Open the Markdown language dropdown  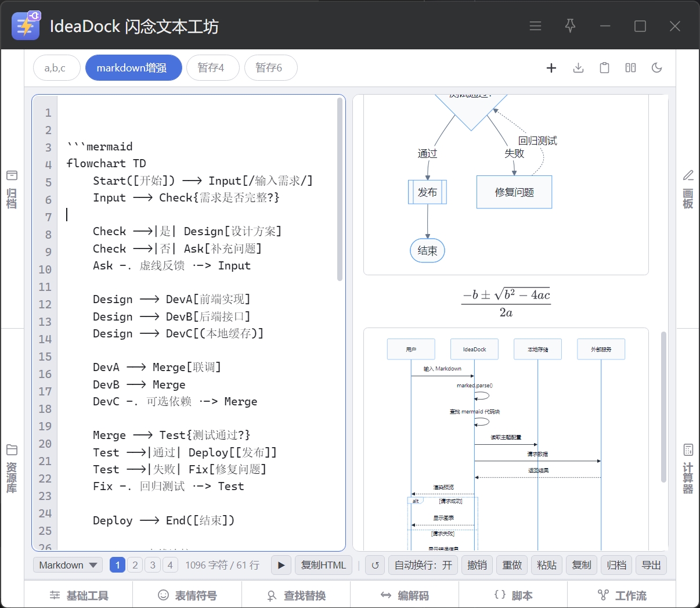point(68,565)
